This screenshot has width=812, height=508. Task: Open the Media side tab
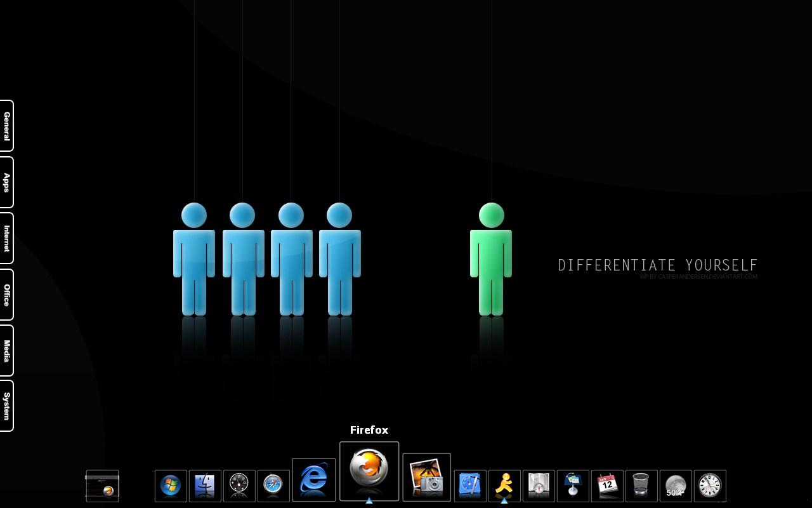6,351
